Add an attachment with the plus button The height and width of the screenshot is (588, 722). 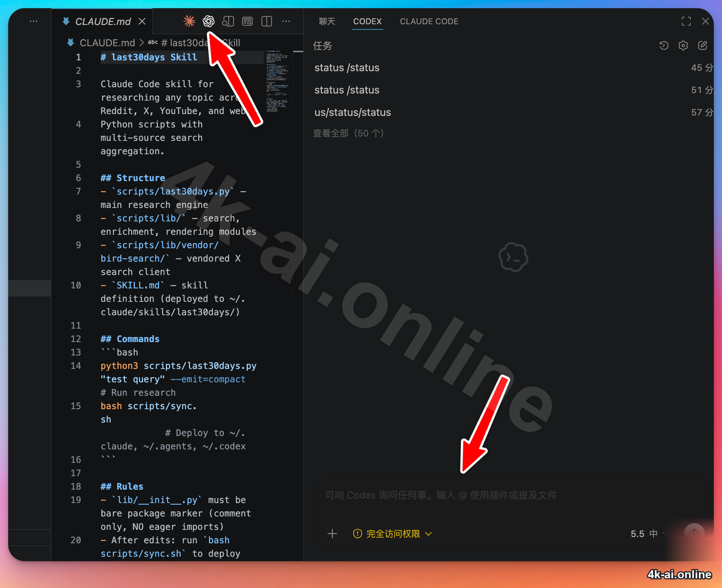pyautogui.click(x=332, y=534)
